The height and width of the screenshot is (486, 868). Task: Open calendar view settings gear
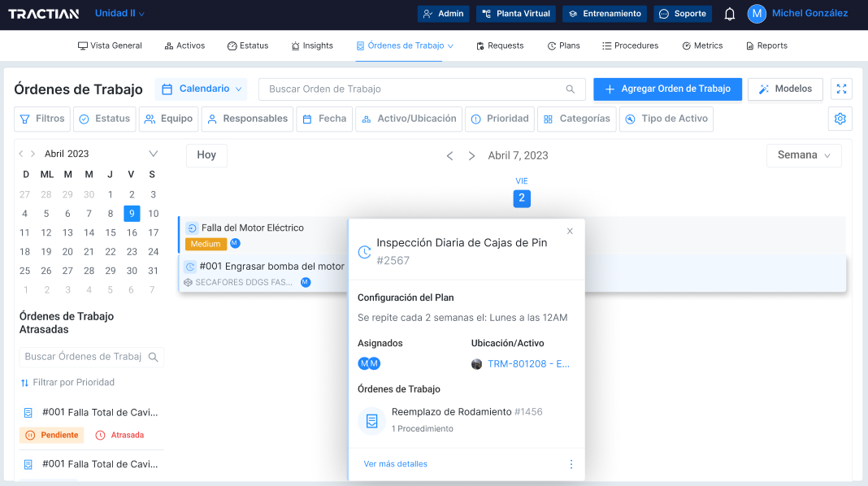(840, 119)
